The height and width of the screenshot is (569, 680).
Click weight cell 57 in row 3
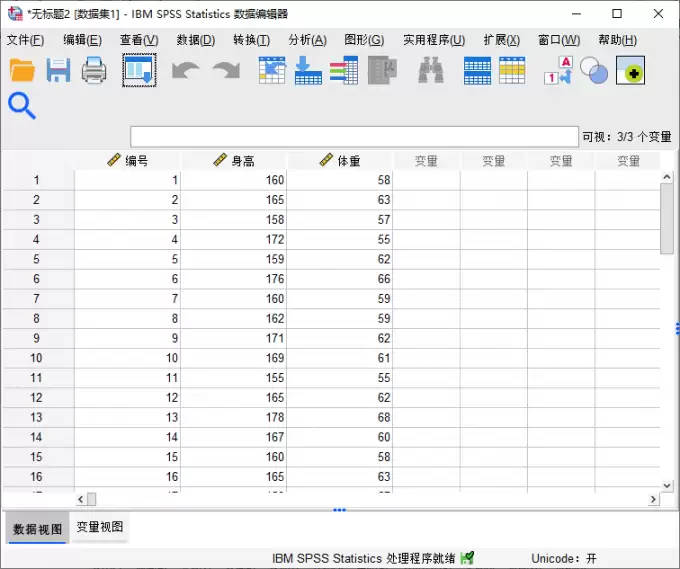(x=340, y=219)
